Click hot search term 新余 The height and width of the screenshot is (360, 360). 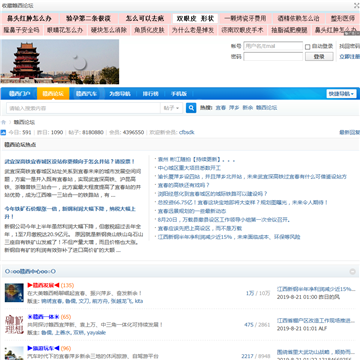click(x=247, y=108)
